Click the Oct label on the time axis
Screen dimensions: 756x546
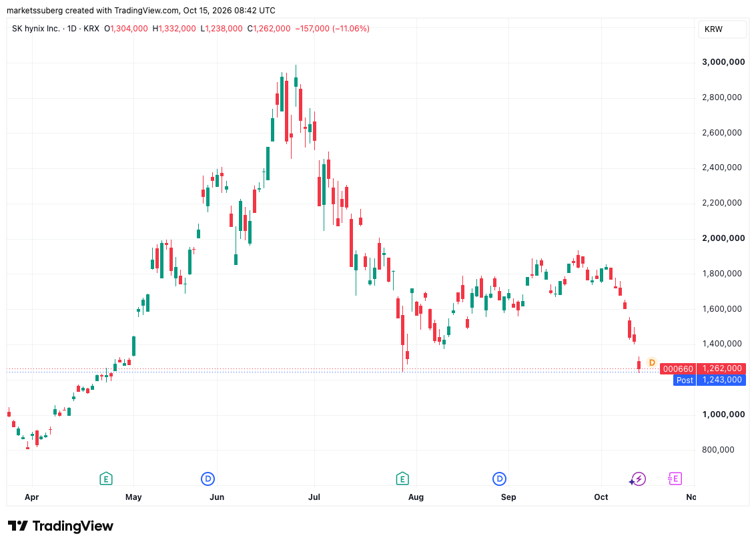point(601,497)
